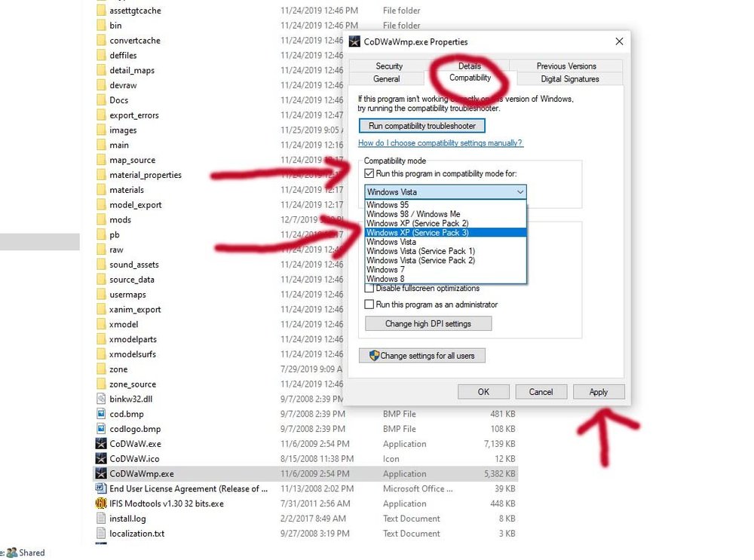The image size is (754, 560).
Task: Close the CoDWaWmp.exe Properties dialog
Action: tap(619, 41)
